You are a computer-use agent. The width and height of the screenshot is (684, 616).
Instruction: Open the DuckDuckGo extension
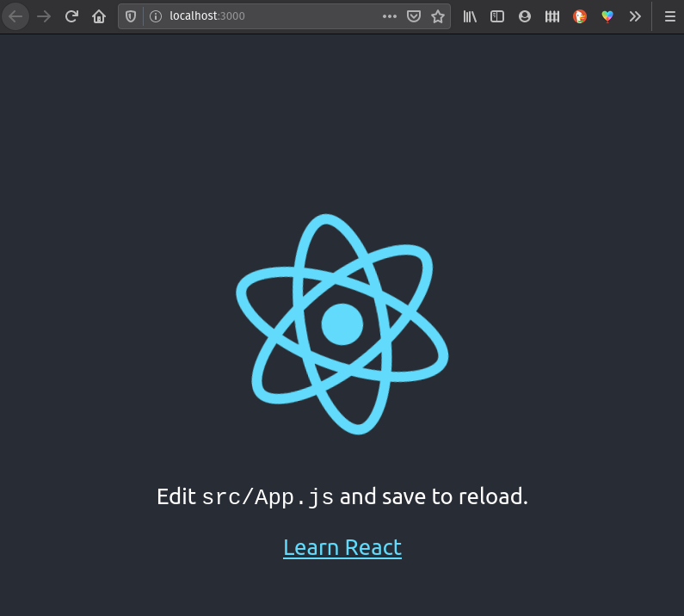click(x=580, y=16)
